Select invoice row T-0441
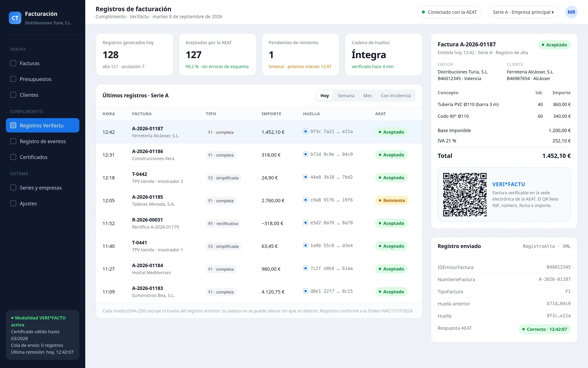This screenshot has height=368, width=588. tap(259, 246)
